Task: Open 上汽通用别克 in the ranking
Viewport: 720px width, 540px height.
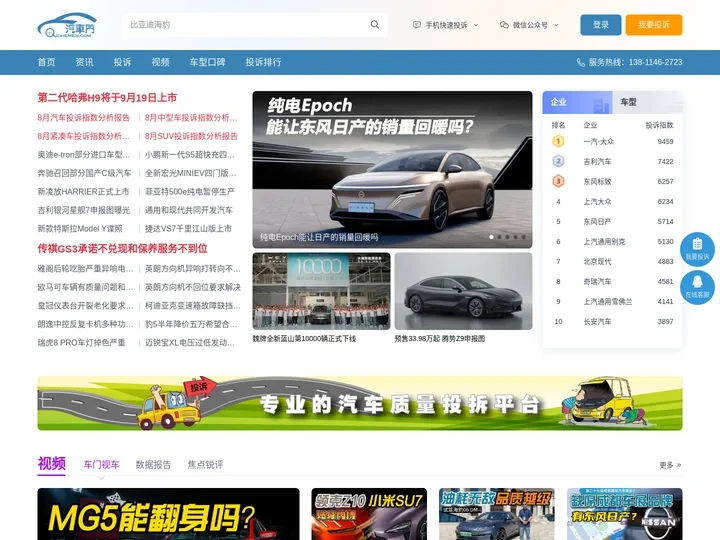Action: click(604, 242)
